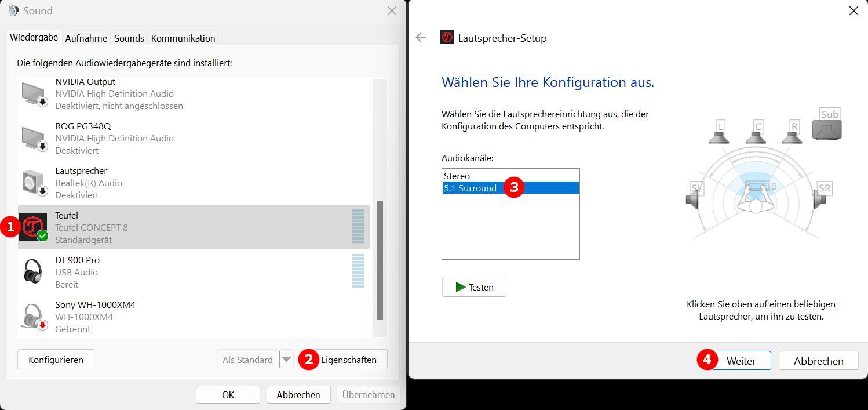The width and height of the screenshot is (868, 410).
Task: Click the device list scrollbar thumb
Action: [x=380, y=260]
